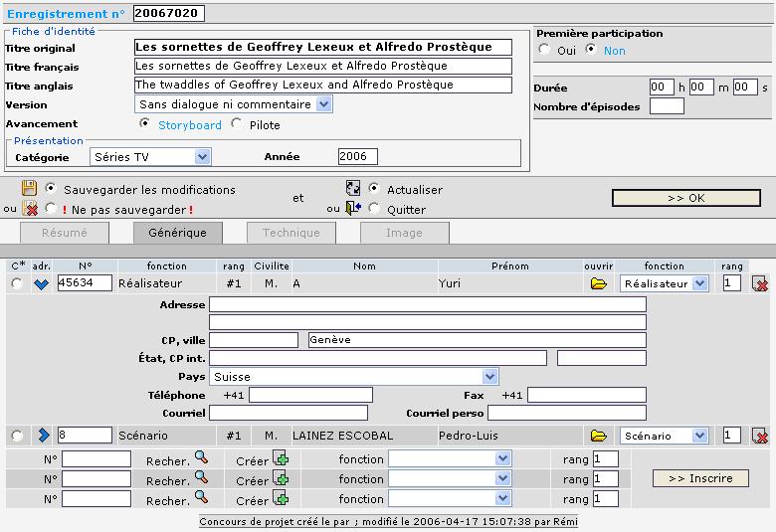Click the N° field containing 45634
The width and height of the screenshot is (776, 532).
point(85,283)
